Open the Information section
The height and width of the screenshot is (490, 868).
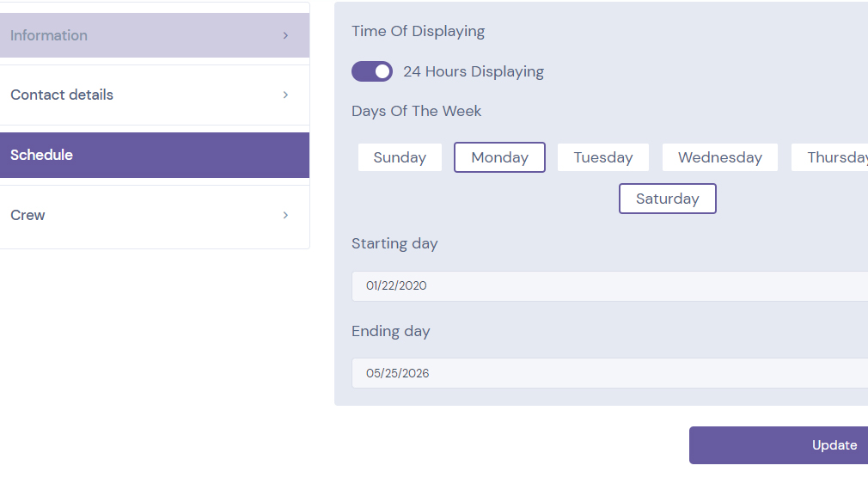[x=155, y=35]
